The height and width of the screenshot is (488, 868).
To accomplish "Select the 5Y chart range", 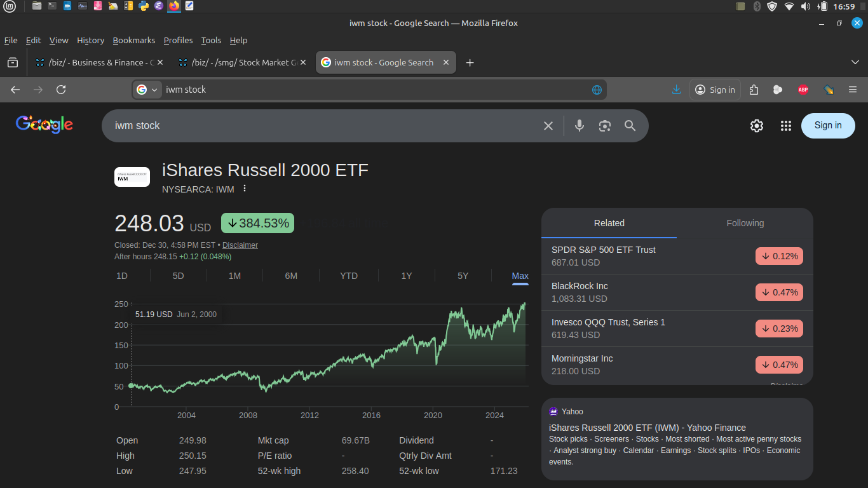I will click(x=463, y=276).
